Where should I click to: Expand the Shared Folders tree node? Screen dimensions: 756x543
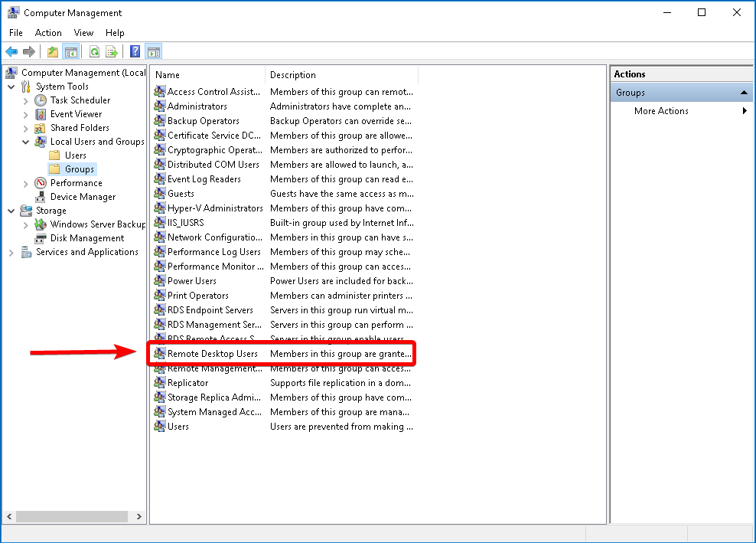pyautogui.click(x=25, y=129)
